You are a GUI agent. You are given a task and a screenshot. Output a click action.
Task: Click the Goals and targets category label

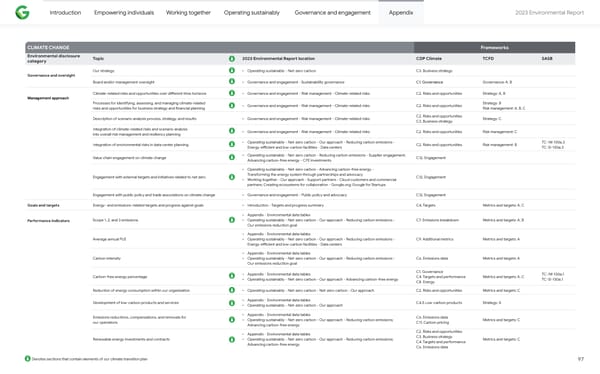43,206
